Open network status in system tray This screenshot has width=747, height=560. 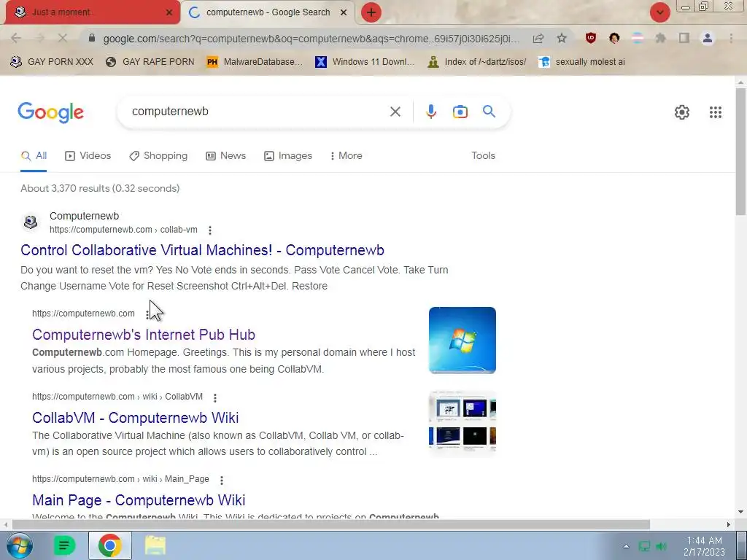tap(644, 546)
